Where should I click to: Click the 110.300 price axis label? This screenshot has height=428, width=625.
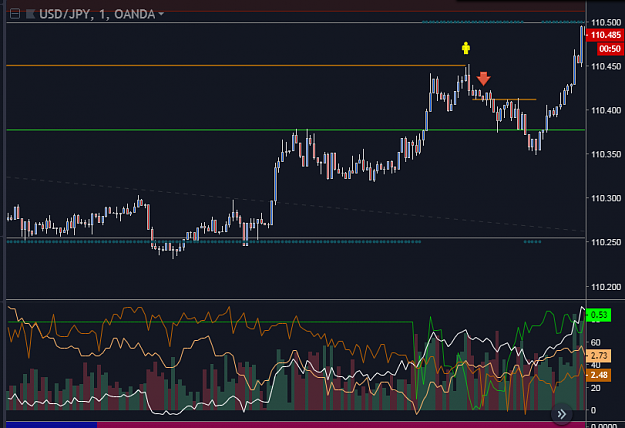[x=606, y=198]
